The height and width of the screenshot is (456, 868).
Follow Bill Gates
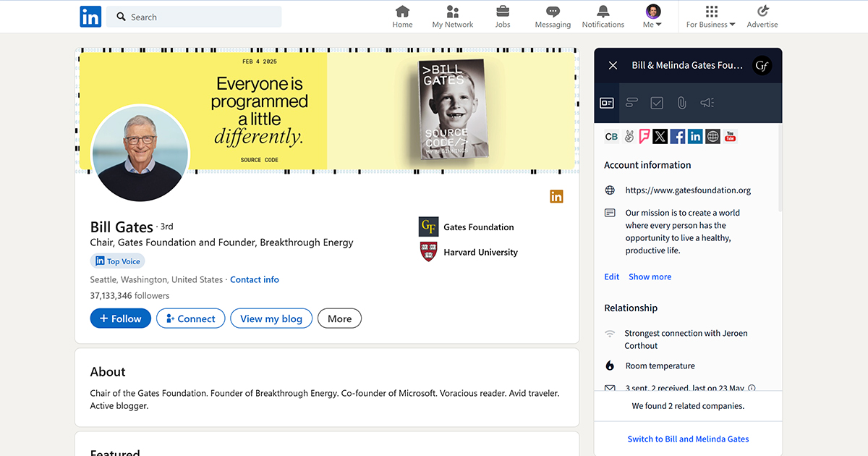[121, 318]
